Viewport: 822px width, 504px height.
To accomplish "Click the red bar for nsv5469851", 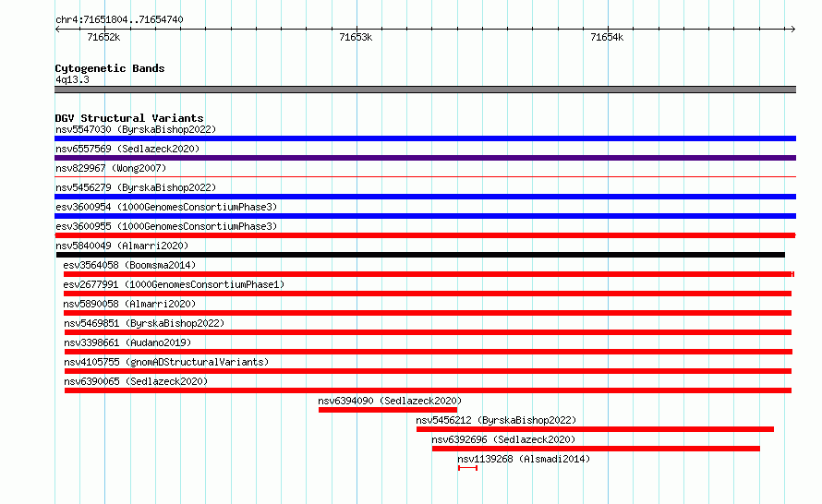I will 428,332.
